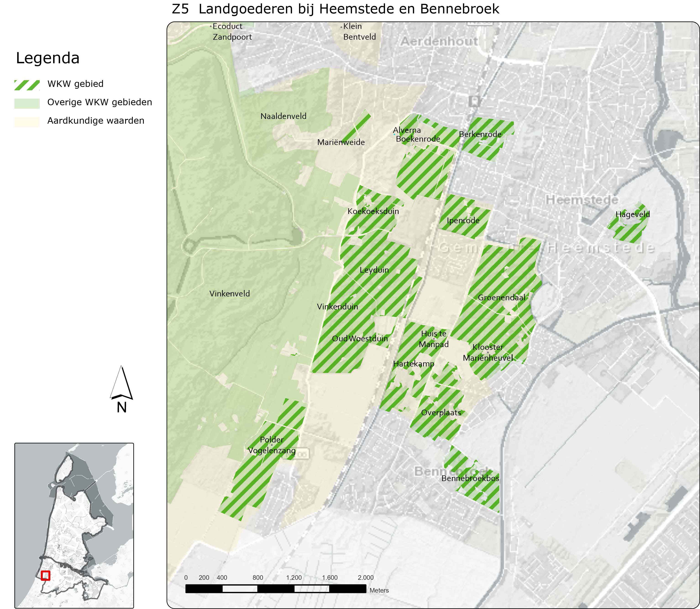The height and width of the screenshot is (609, 700).
Task: Click the Polder Vogelenzang label
Action: [272, 445]
